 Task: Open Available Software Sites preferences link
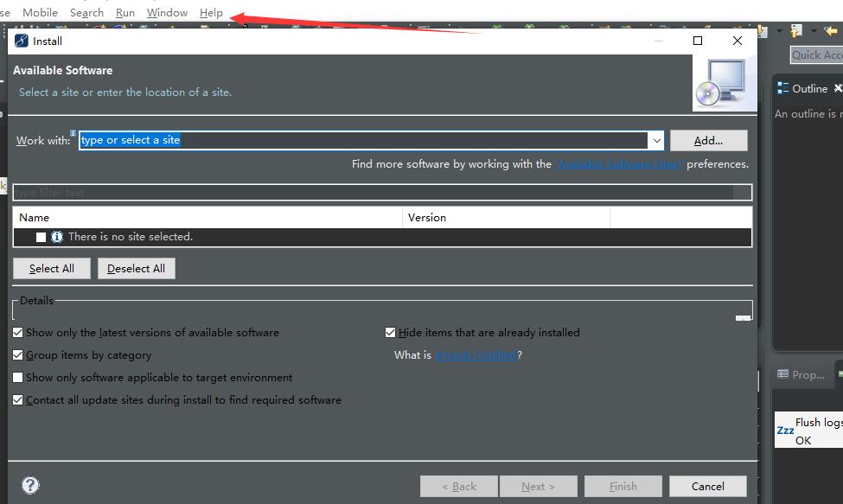click(619, 164)
